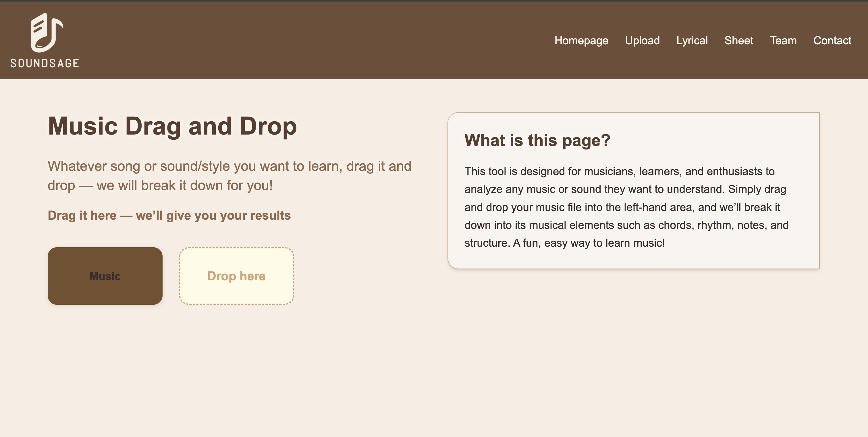Navigate to the Sheet page
The width and height of the screenshot is (868, 437).
tap(739, 41)
